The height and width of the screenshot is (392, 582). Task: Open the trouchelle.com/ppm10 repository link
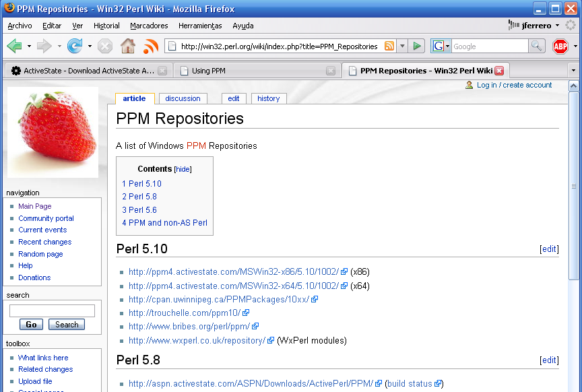pos(185,313)
